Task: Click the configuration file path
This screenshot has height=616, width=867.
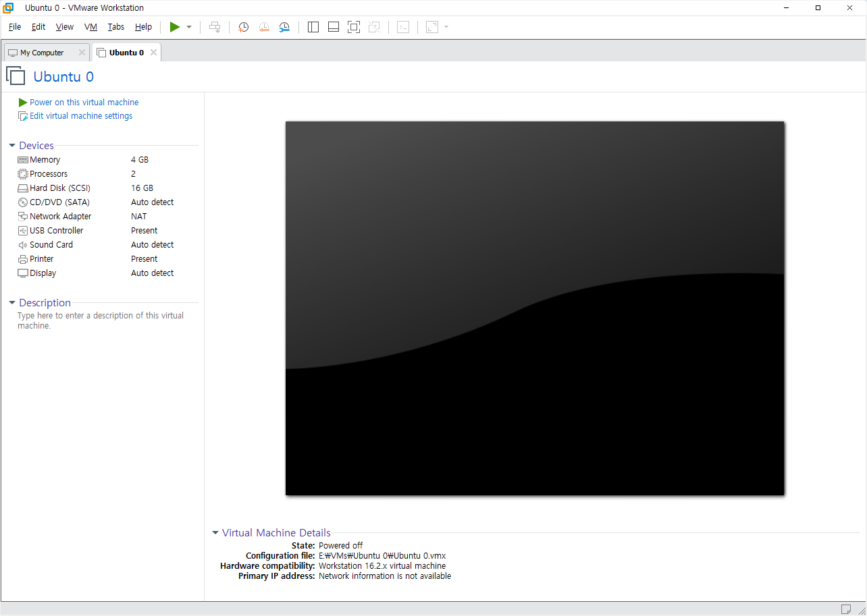Action: [x=382, y=556]
